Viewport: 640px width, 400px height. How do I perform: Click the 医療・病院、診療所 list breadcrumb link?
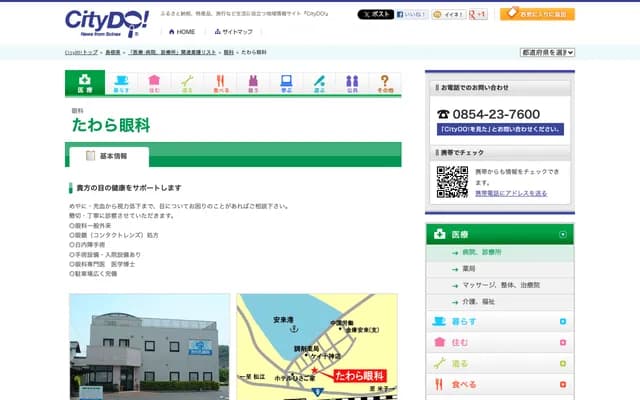click(172, 52)
